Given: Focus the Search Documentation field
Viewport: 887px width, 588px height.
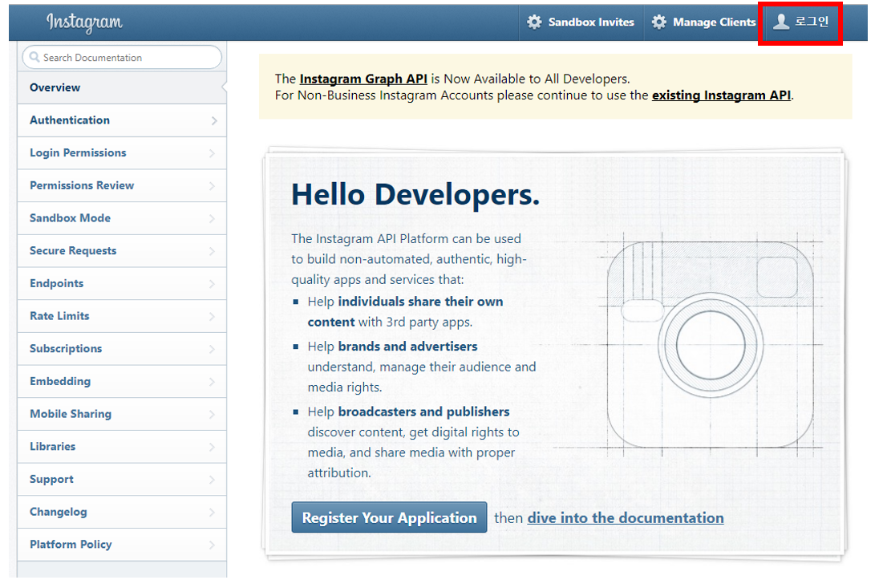Looking at the screenshot, I should pos(122,57).
